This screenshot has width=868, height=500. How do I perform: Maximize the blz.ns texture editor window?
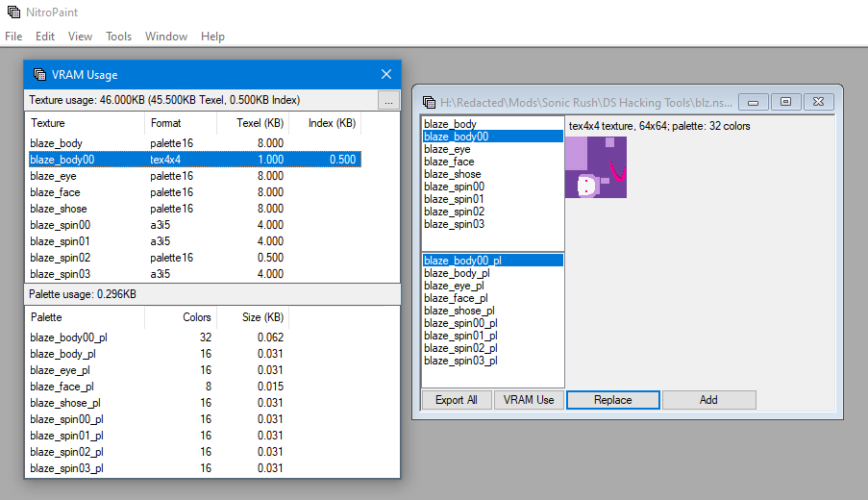[x=785, y=102]
